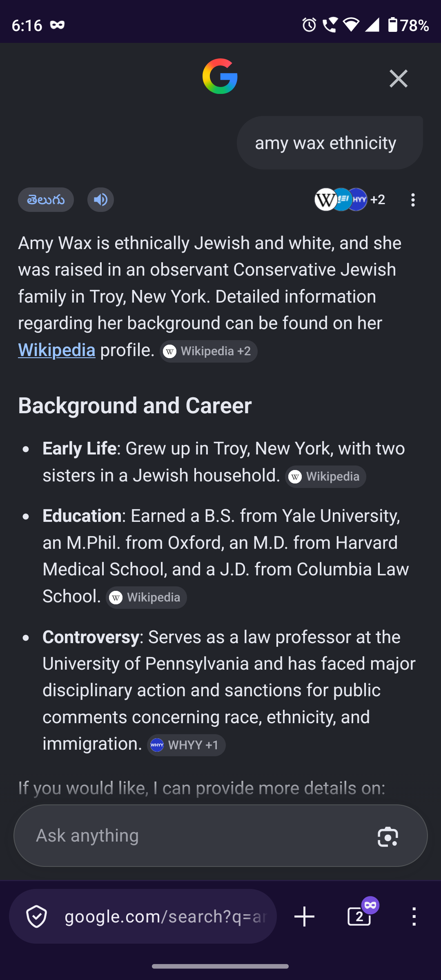Open the blue Wikipedia profile link

pyautogui.click(x=57, y=350)
